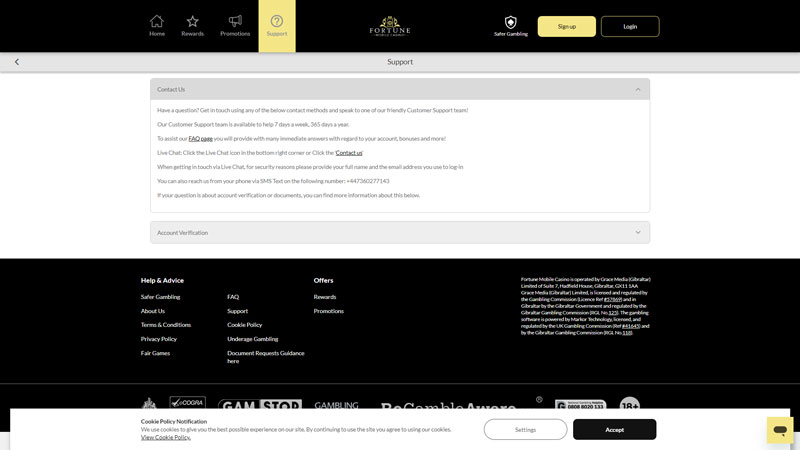This screenshot has height=450, width=800.
Task: Open the live chat bubble icon
Action: [x=780, y=430]
